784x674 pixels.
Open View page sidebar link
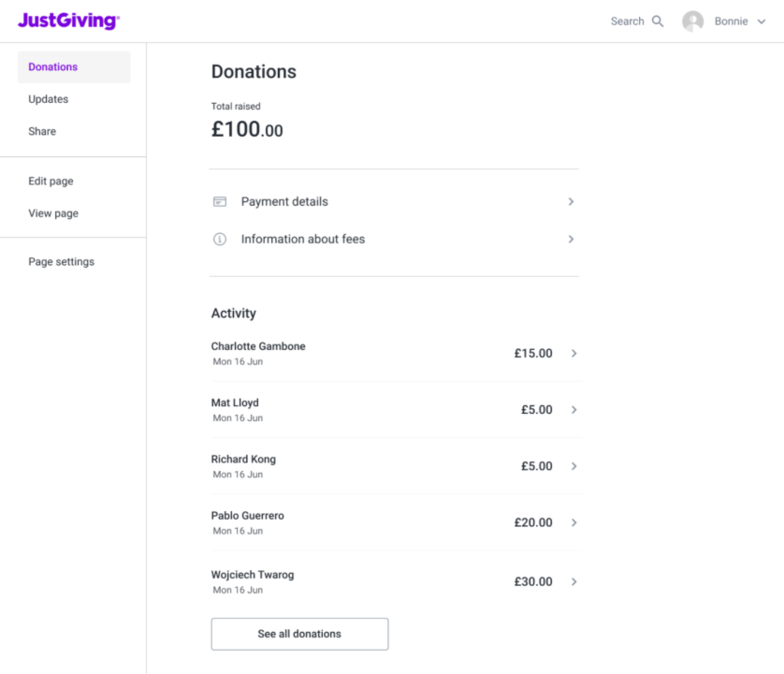point(53,213)
